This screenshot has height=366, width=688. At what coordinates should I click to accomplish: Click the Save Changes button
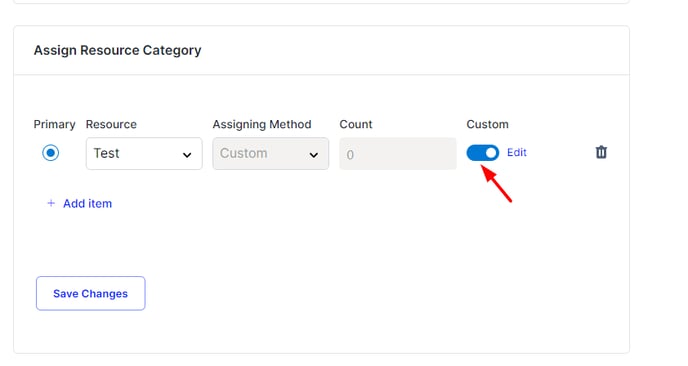[x=90, y=293]
